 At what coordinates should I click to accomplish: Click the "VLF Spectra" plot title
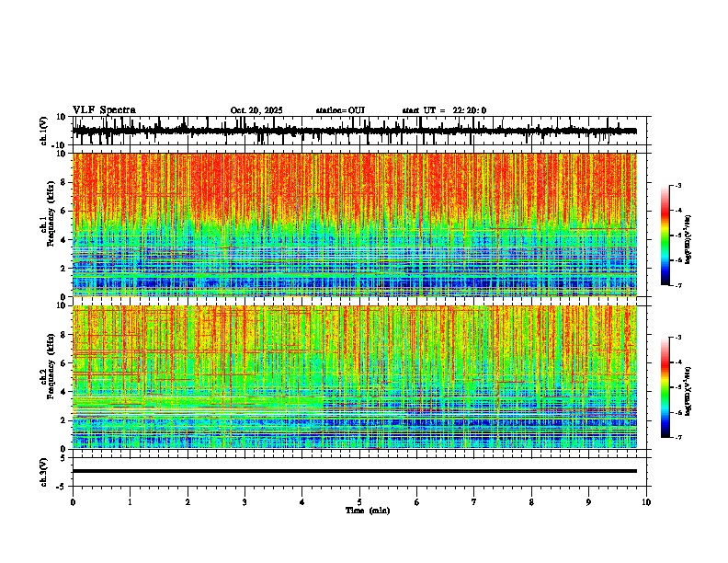pyautogui.click(x=104, y=110)
